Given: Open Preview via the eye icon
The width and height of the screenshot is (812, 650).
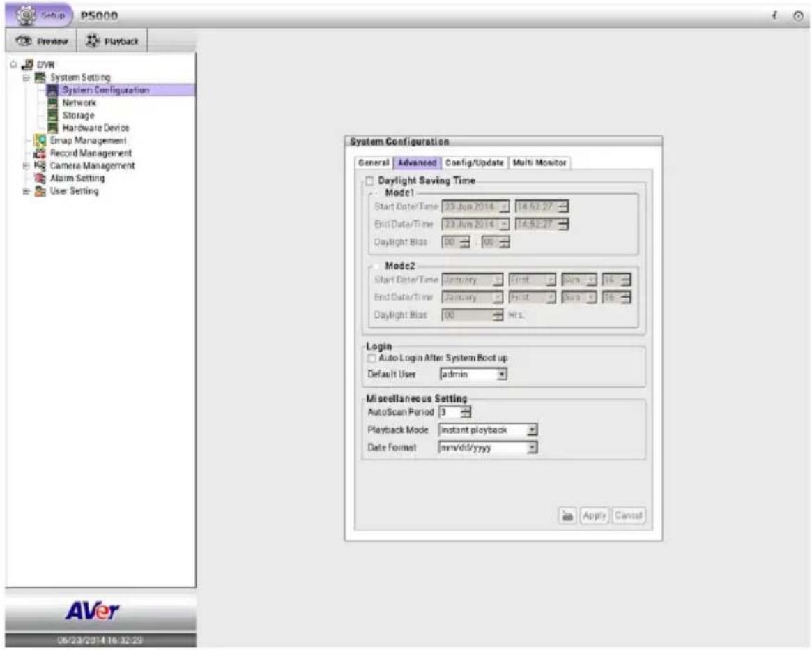Looking at the screenshot, I should point(24,40).
